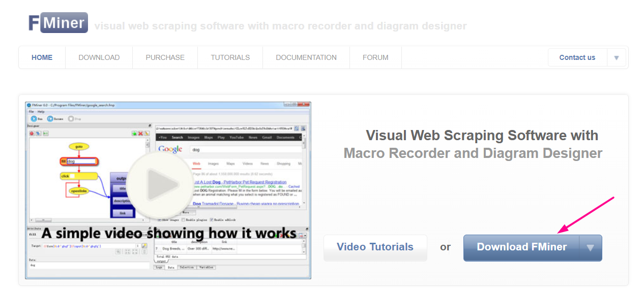Viewport: 644px width, 292px height.
Task: Open the PURCHASE page
Action: click(165, 57)
